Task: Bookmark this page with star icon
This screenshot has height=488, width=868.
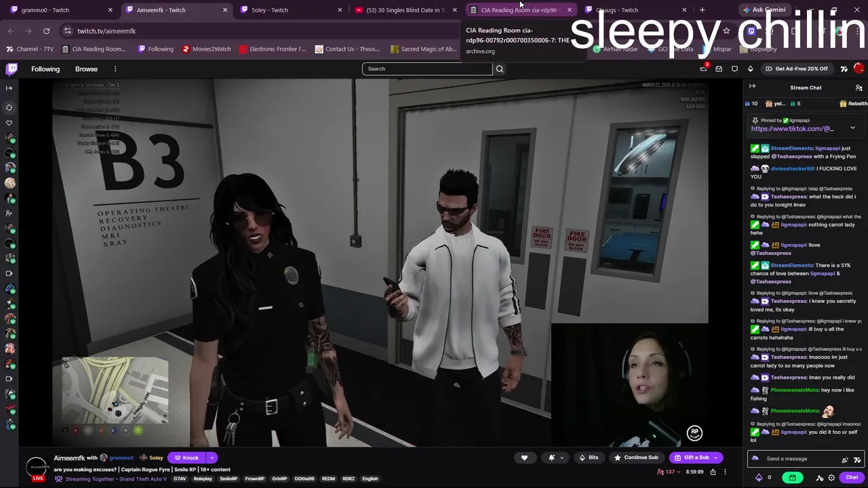Action: point(726,31)
